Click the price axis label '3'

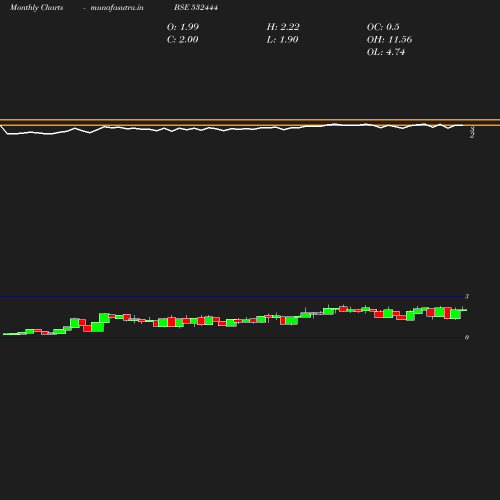[467, 296]
